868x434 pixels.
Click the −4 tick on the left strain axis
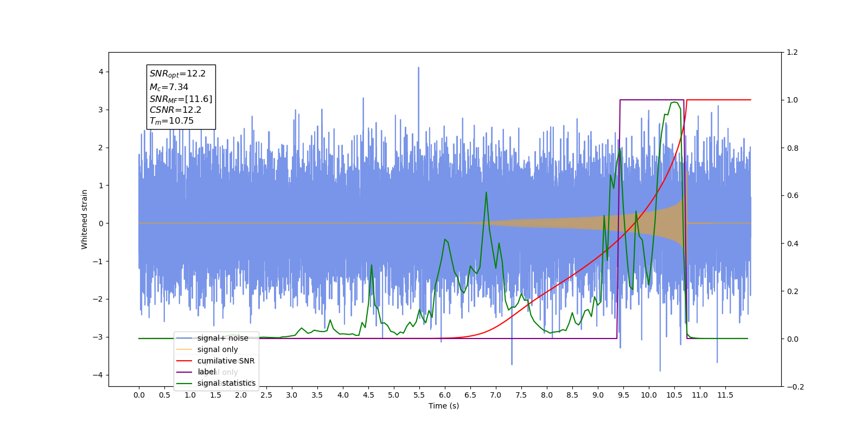point(98,375)
